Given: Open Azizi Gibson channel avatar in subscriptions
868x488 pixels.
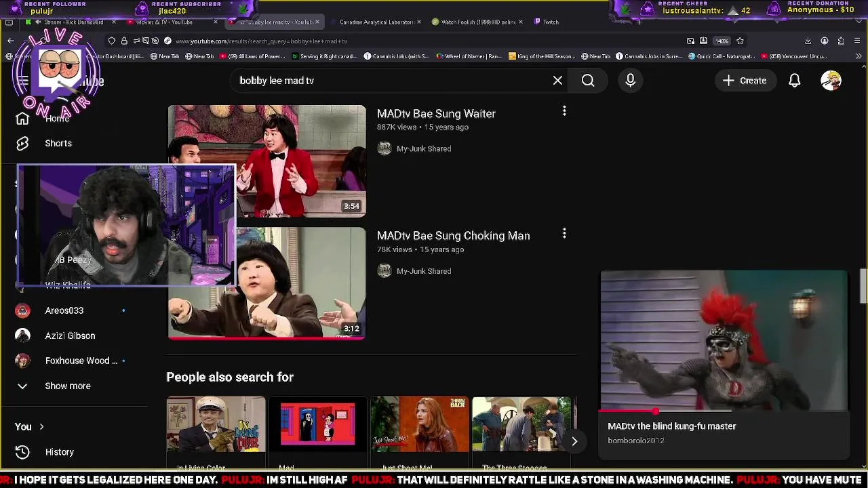Looking at the screenshot, I should [22, 335].
